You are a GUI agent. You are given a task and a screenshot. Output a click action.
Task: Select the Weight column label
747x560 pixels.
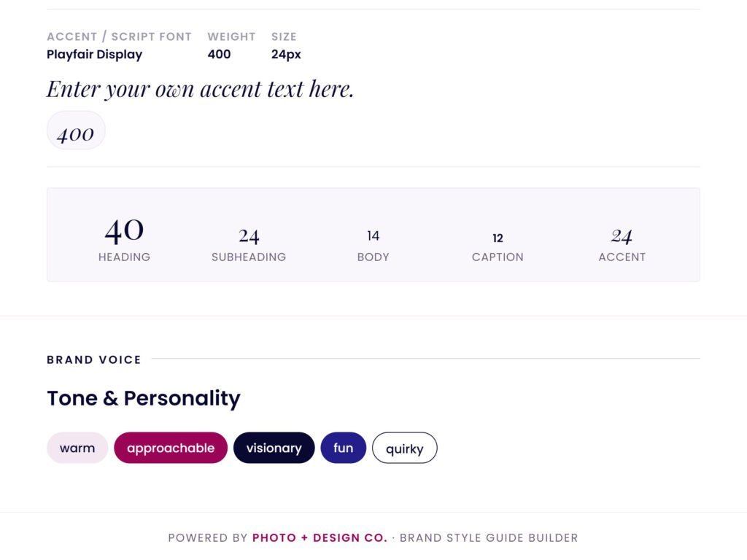pyautogui.click(x=231, y=36)
